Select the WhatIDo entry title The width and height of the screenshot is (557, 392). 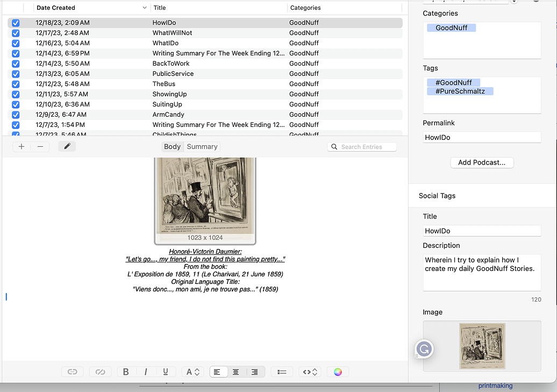click(166, 44)
